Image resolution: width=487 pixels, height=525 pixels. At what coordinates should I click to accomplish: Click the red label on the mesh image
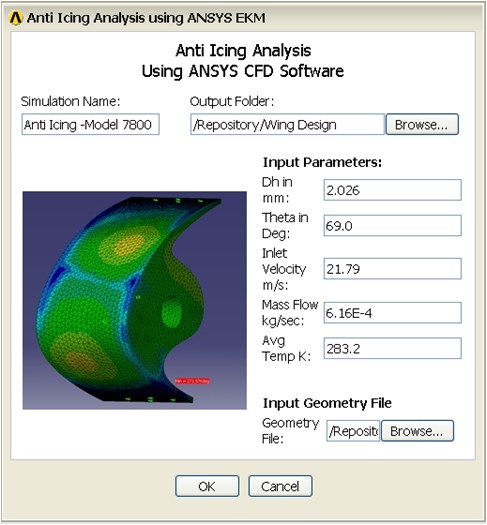tap(193, 381)
